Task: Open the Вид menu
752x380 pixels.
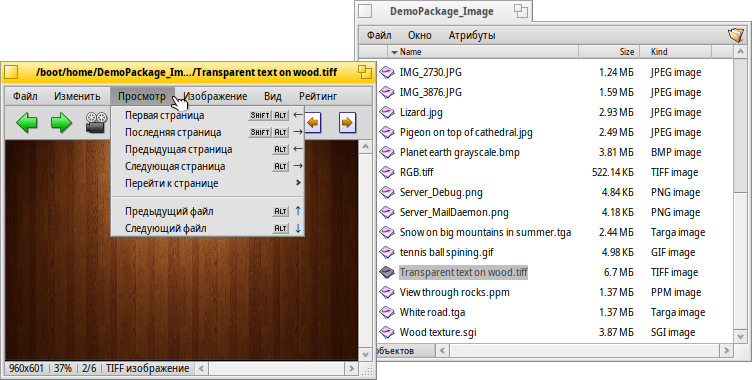Action: [x=273, y=96]
